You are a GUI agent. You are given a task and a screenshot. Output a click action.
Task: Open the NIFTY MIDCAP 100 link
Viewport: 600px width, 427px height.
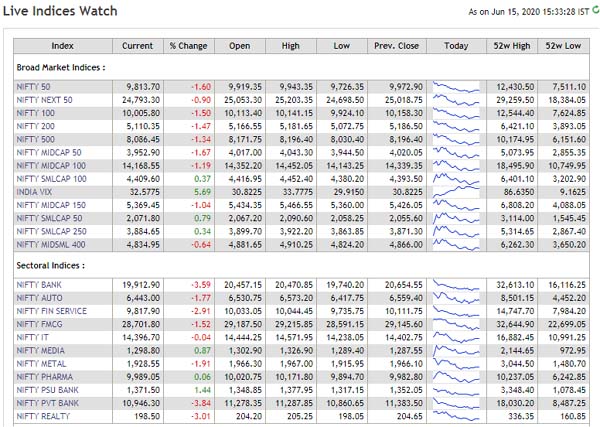click(x=51, y=166)
